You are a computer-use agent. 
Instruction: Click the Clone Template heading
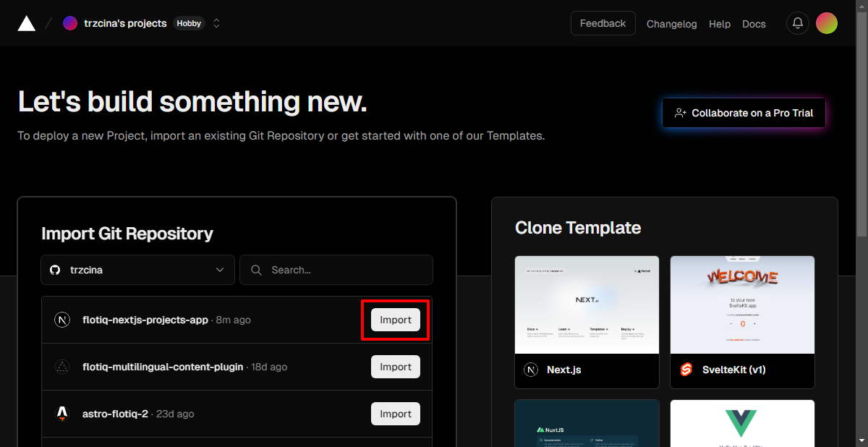pos(578,228)
